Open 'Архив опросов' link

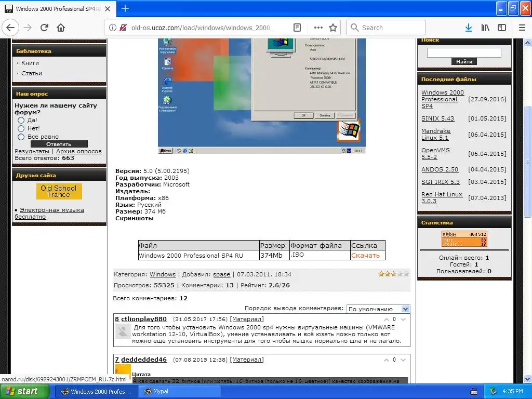coord(79,151)
